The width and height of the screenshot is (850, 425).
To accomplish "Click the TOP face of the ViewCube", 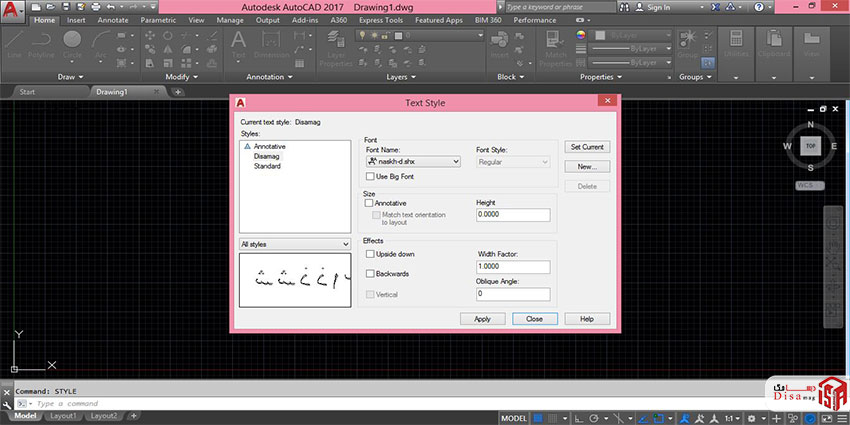I will click(x=810, y=145).
